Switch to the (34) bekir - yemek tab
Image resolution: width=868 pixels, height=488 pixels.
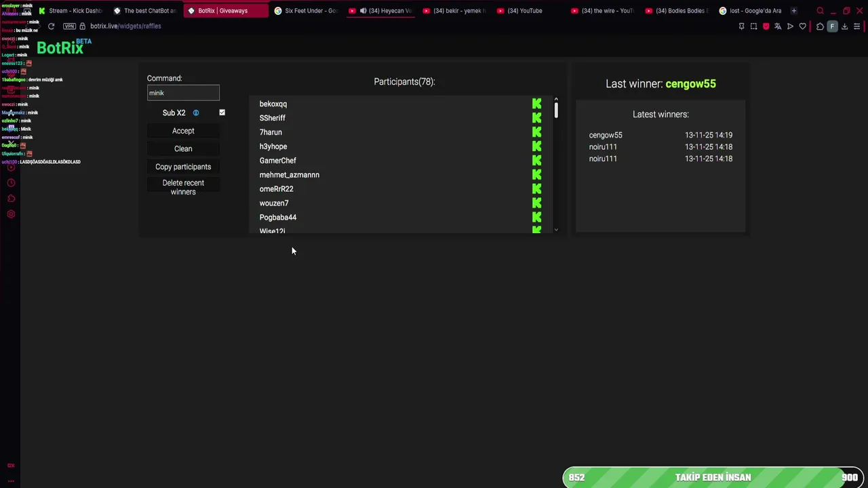tap(454, 11)
